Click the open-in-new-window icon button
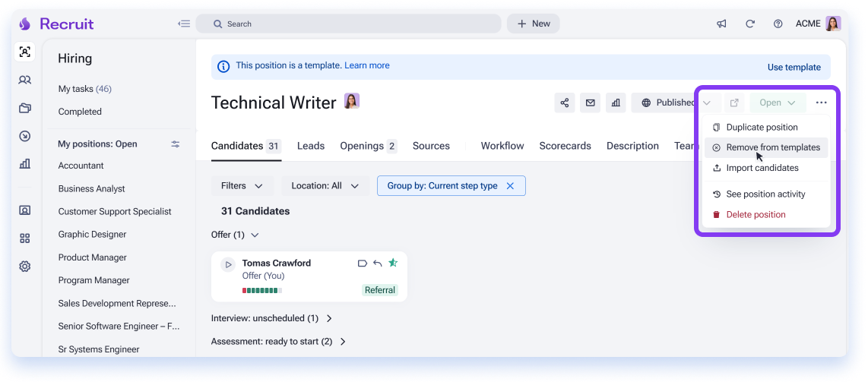The image size is (868, 382). point(734,103)
